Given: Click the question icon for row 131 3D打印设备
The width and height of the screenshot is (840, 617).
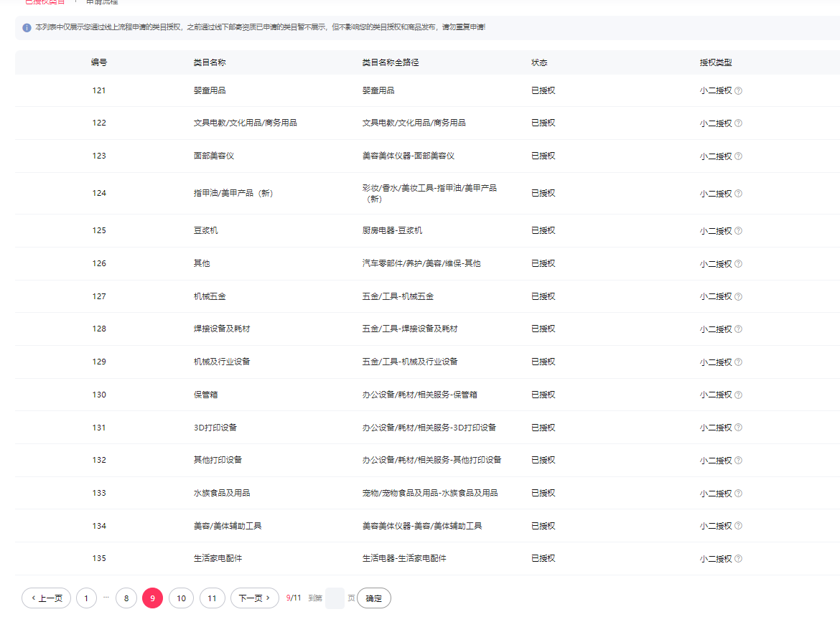Looking at the screenshot, I should (738, 428).
